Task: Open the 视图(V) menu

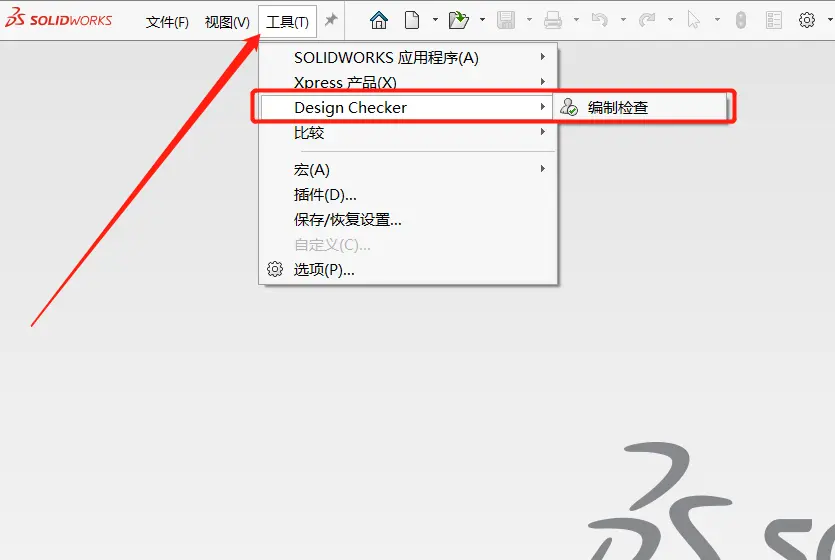Action: 227,22
